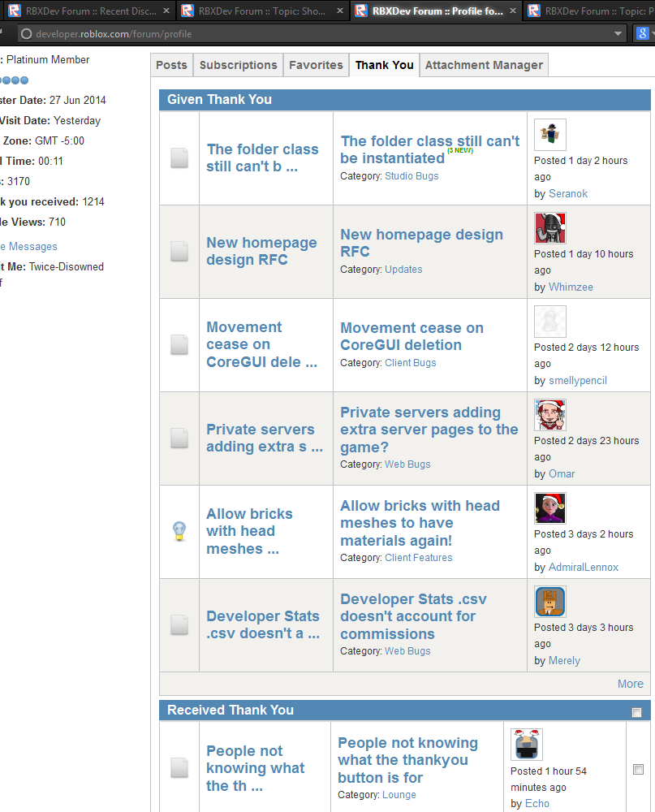Switch to the second RBXDev Forum Topic browser tab
Image resolution: width=655 pixels, height=812 pixels.
[x=590, y=11]
